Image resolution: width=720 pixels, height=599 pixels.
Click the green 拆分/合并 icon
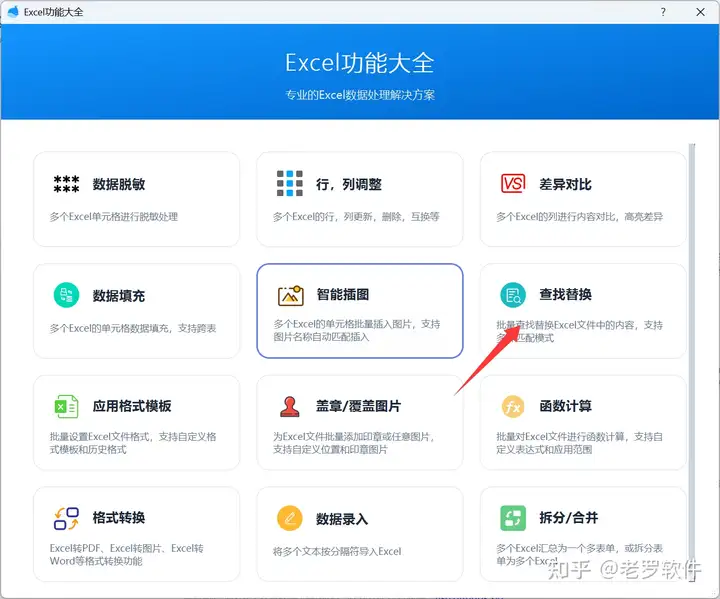point(513,518)
